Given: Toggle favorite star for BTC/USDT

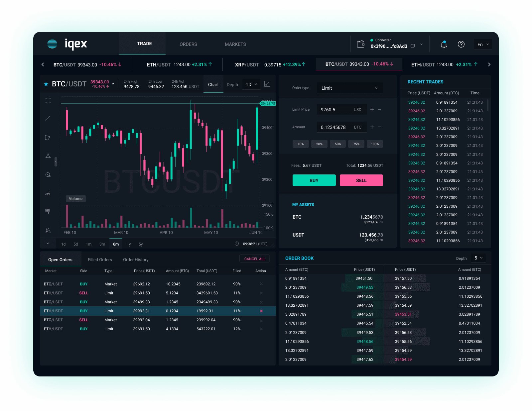Looking at the screenshot, I should pos(46,84).
